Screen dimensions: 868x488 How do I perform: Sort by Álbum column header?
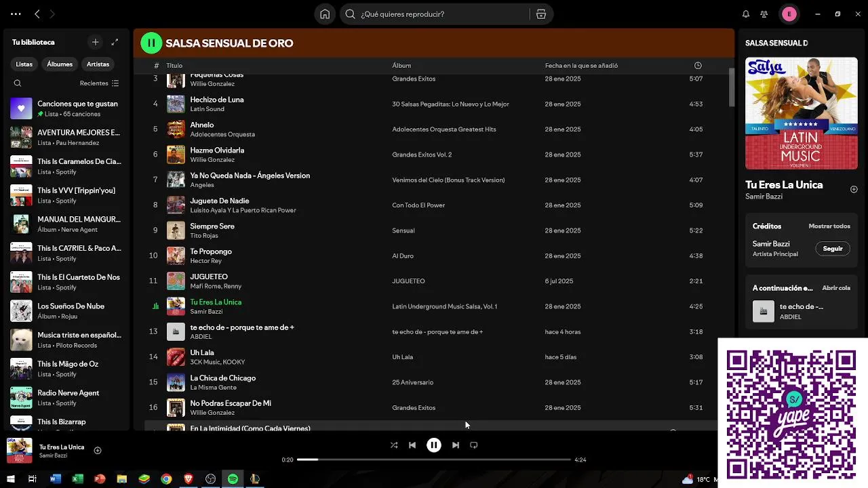[x=401, y=66]
